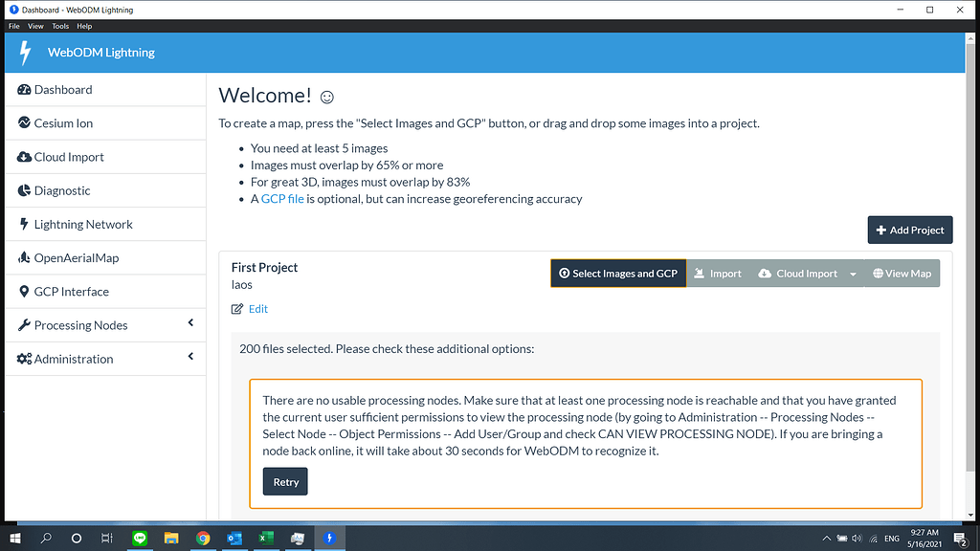
Task: Click the Add Project button
Action: (x=909, y=230)
